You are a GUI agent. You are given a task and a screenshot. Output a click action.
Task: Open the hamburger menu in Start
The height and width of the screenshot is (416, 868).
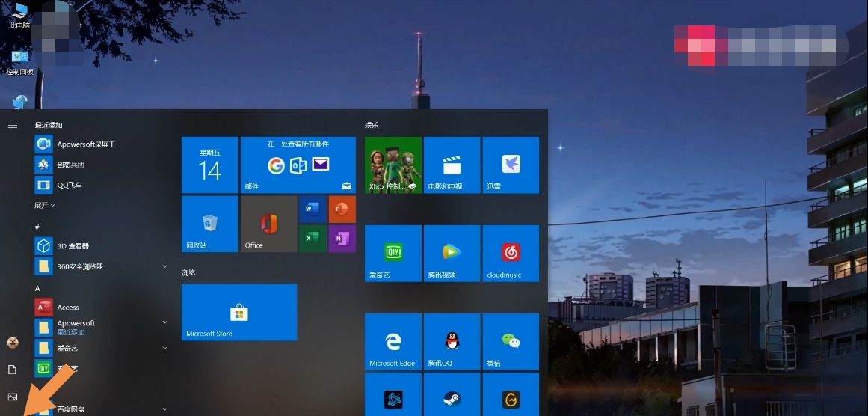pyautogui.click(x=12, y=125)
